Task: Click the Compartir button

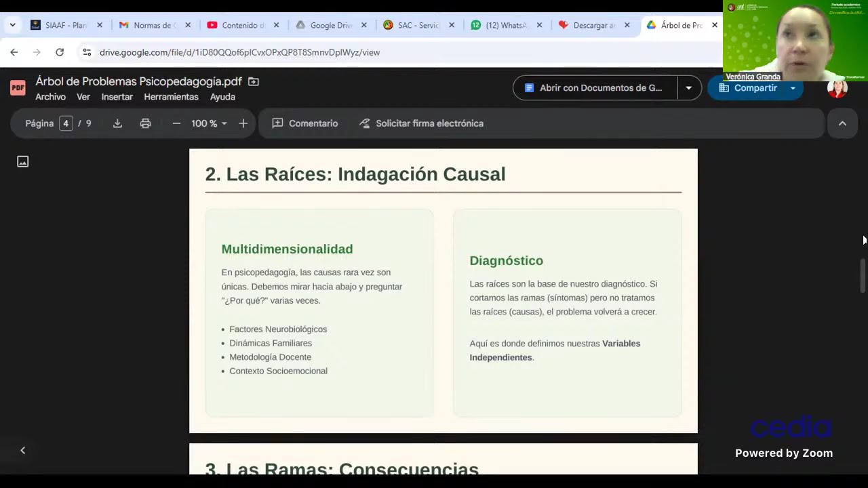Action: pyautogui.click(x=748, y=88)
